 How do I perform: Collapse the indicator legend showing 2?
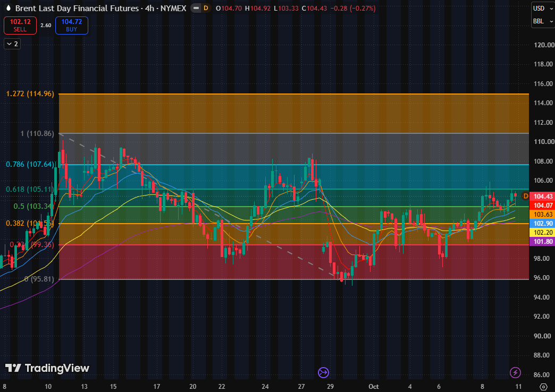point(12,44)
